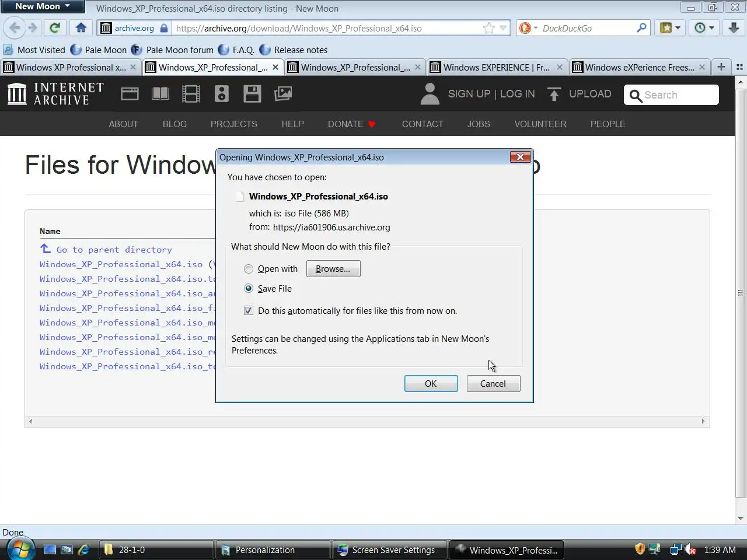
Task: Click the UPLOAD link
Action: tap(590, 94)
